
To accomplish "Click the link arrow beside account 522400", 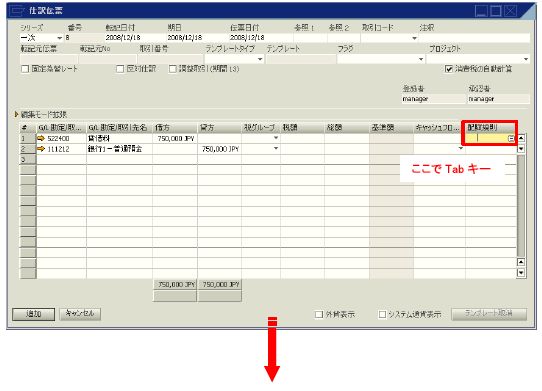I will 41,138.
